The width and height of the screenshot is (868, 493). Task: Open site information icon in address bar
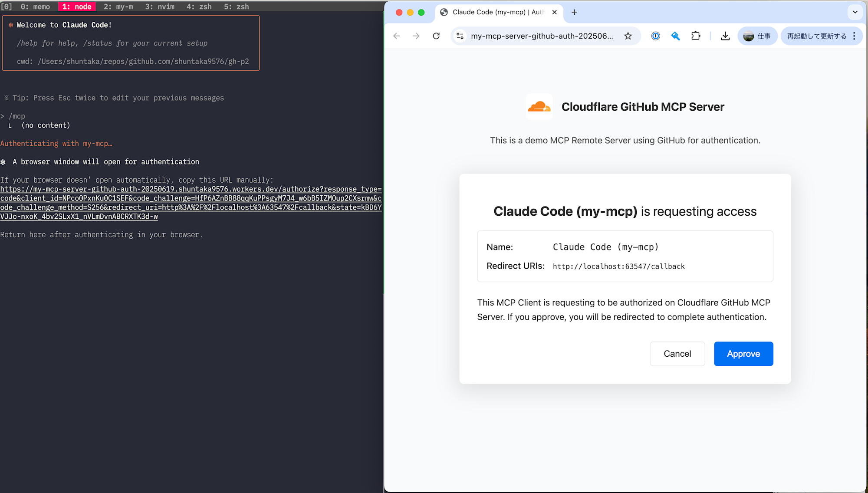460,36
